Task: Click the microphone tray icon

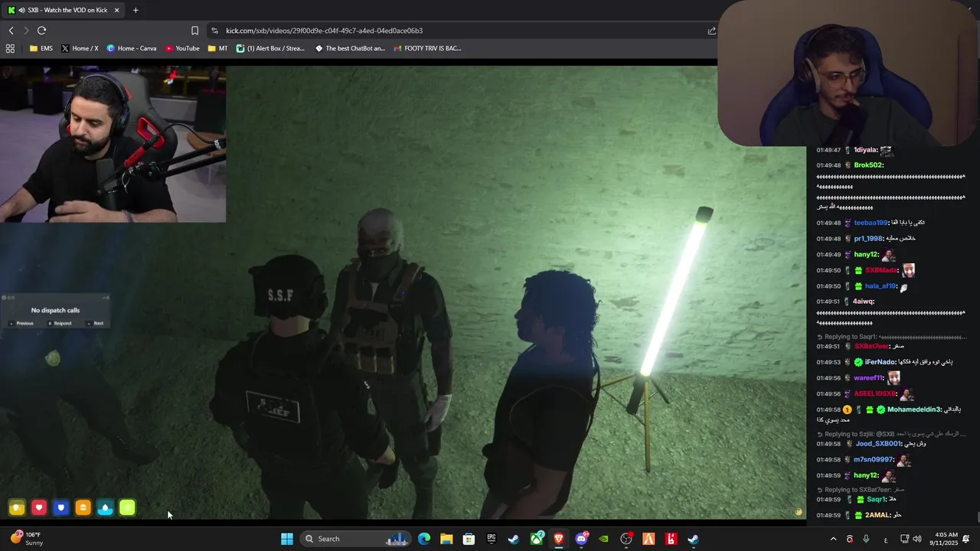Action: click(x=866, y=539)
